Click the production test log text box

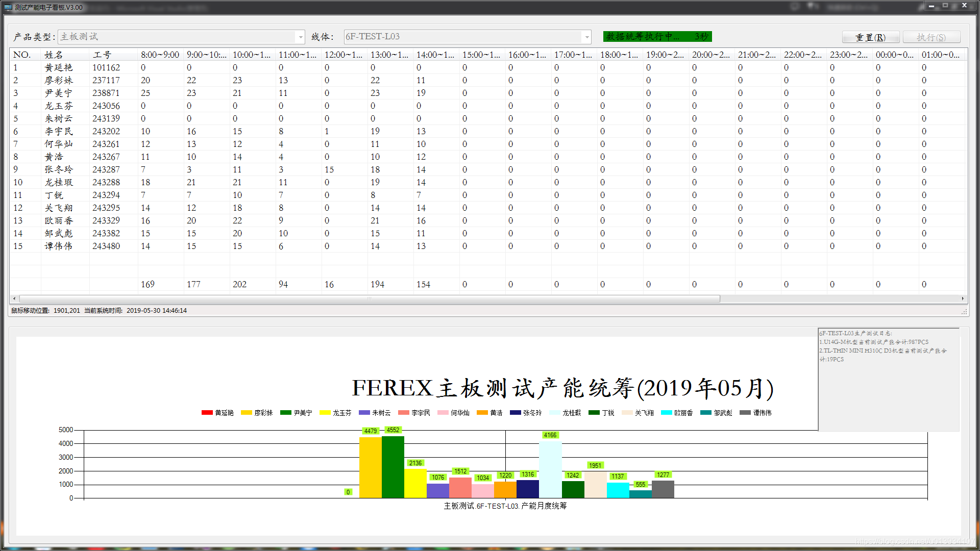coord(888,379)
